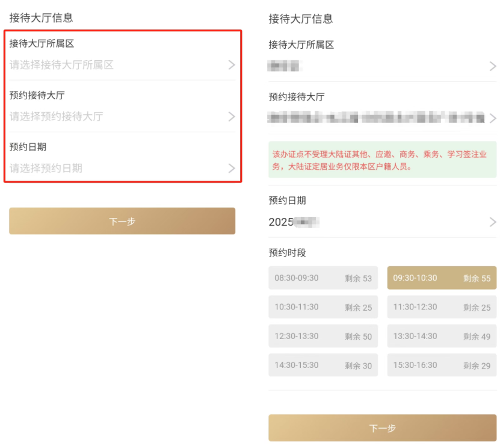
Task: Choose the 13:30-14:30 slot with 49 remaining
Action: pos(442,336)
